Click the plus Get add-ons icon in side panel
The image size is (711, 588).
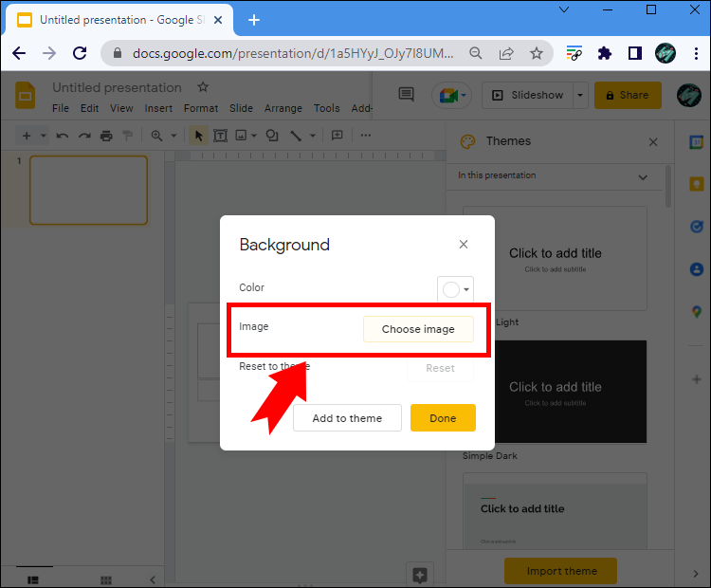point(697,379)
